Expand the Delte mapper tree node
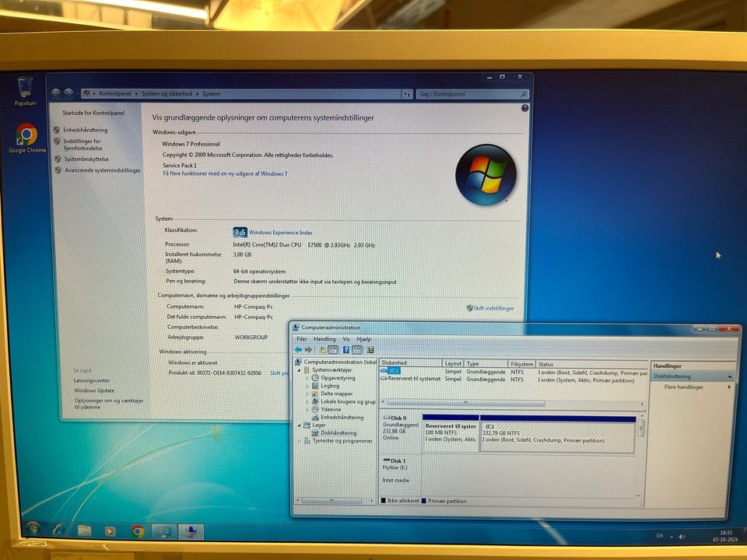Image resolution: width=747 pixels, height=560 pixels. coord(307,394)
